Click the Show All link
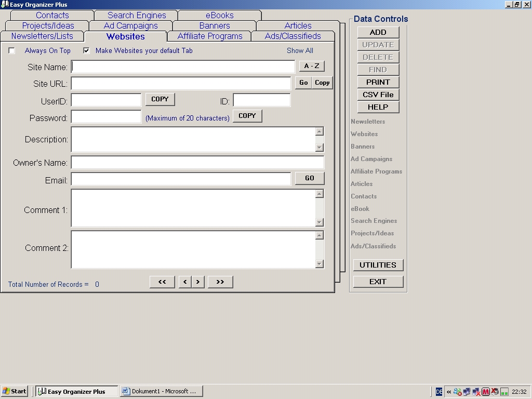 pyautogui.click(x=300, y=51)
